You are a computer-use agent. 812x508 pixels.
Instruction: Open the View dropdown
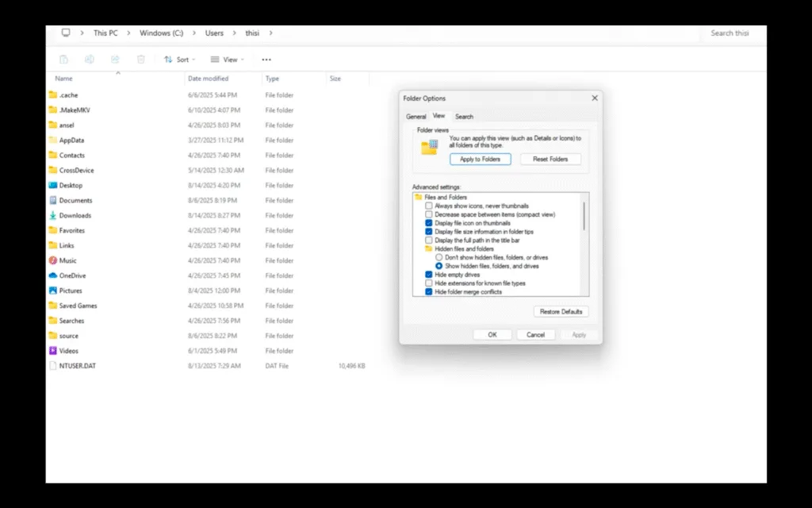pyautogui.click(x=227, y=59)
